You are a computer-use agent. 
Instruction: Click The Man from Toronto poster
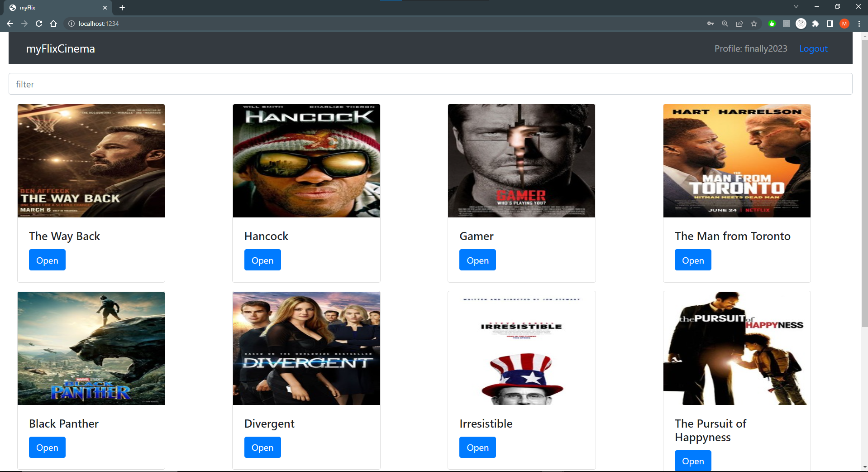coord(737,161)
